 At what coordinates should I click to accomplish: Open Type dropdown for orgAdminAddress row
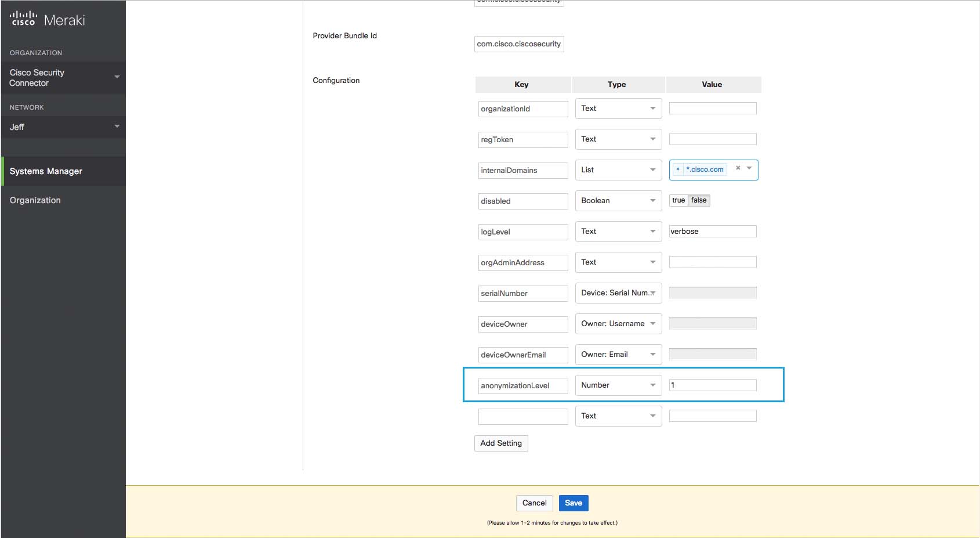point(618,262)
